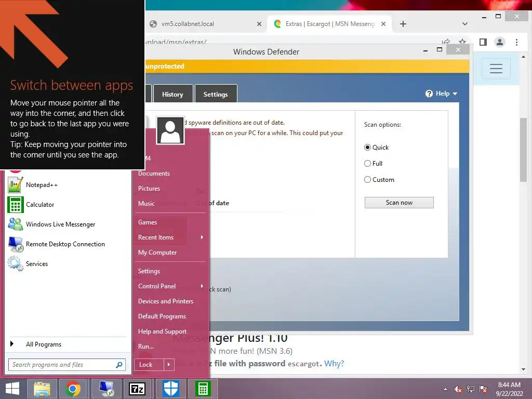Open Documents from the Start menu

[x=154, y=174]
